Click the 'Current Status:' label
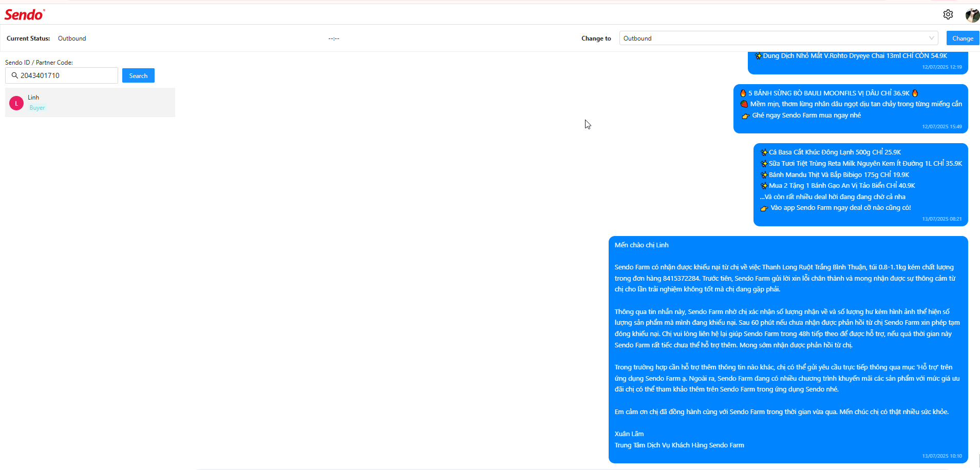This screenshot has height=470, width=980. (x=28, y=38)
